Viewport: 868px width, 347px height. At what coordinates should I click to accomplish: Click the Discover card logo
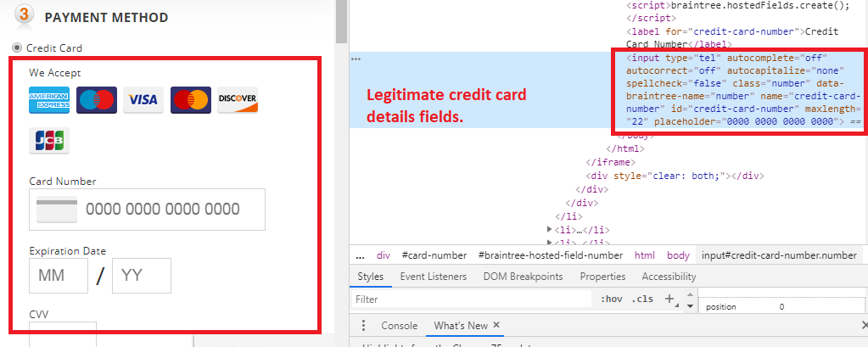[238, 100]
